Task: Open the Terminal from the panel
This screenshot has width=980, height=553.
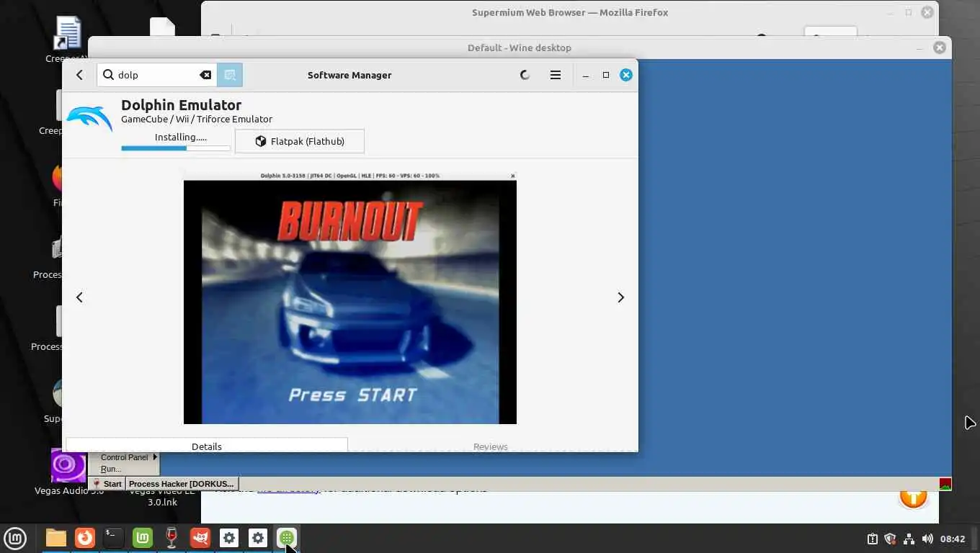Action: tap(114, 538)
